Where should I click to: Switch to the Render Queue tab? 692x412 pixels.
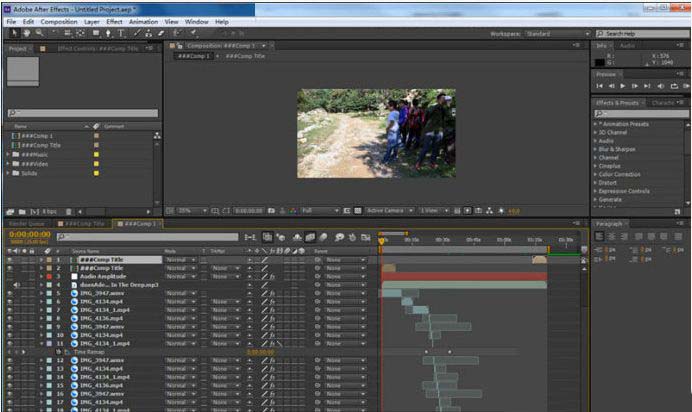click(x=26, y=223)
